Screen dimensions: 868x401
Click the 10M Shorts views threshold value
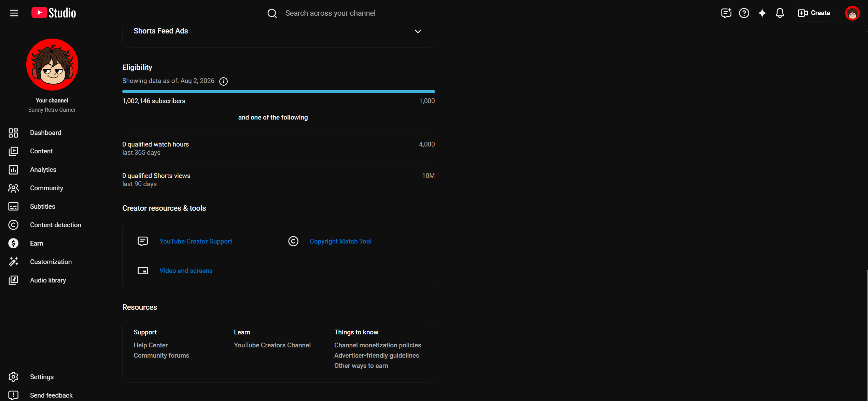tap(428, 176)
